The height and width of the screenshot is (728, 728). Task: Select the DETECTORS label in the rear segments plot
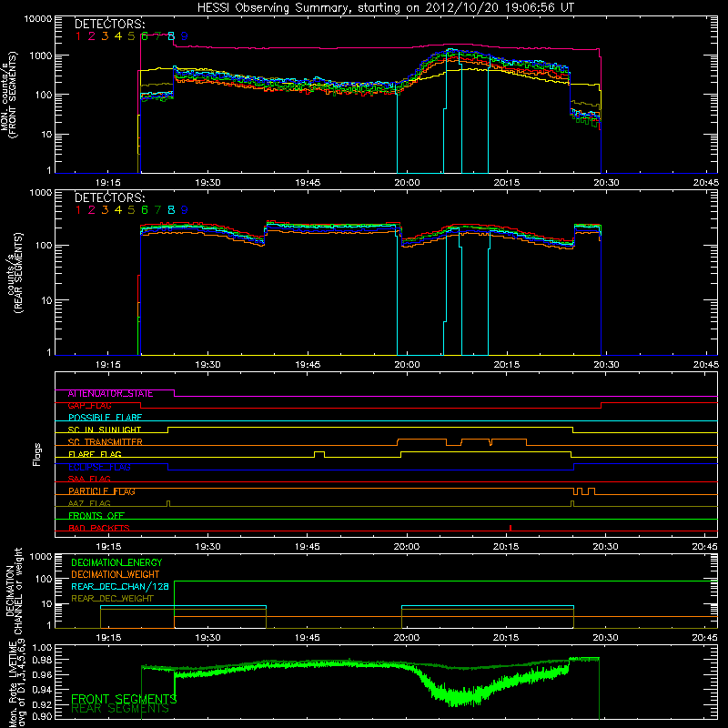(x=109, y=197)
